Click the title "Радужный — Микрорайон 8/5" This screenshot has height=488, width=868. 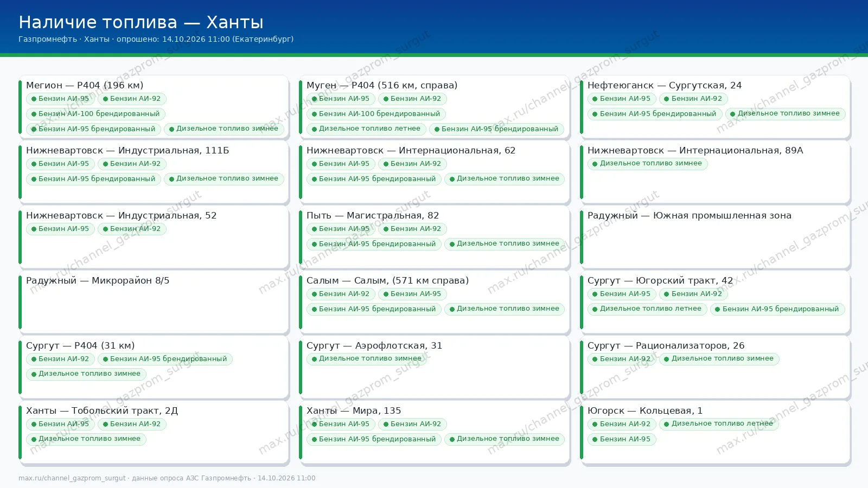coord(98,280)
